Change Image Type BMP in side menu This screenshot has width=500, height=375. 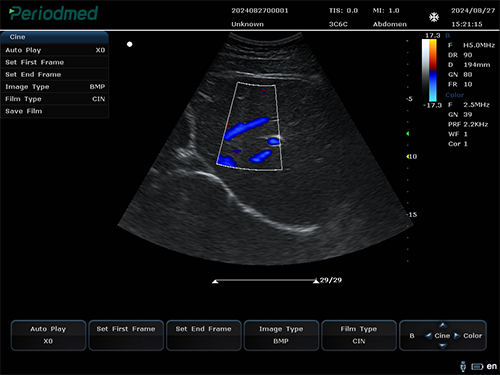point(55,87)
